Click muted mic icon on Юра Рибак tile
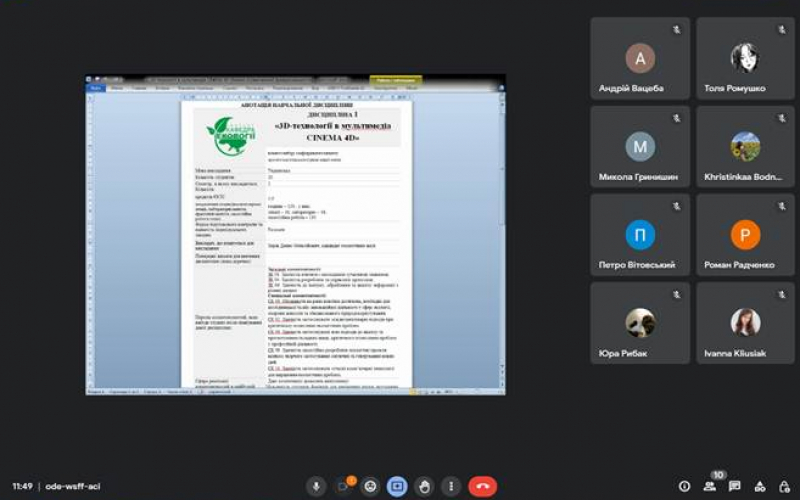This screenshot has height=500, width=800. pos(677,295)
